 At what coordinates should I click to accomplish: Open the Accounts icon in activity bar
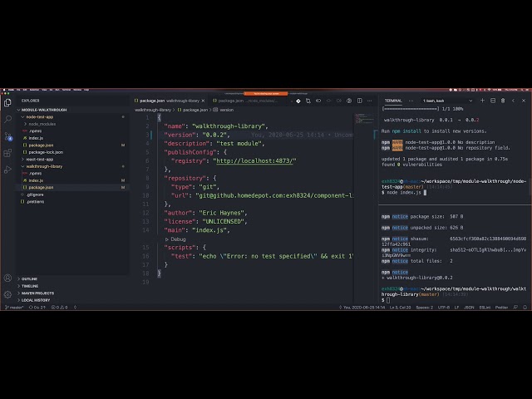[7, 278]
